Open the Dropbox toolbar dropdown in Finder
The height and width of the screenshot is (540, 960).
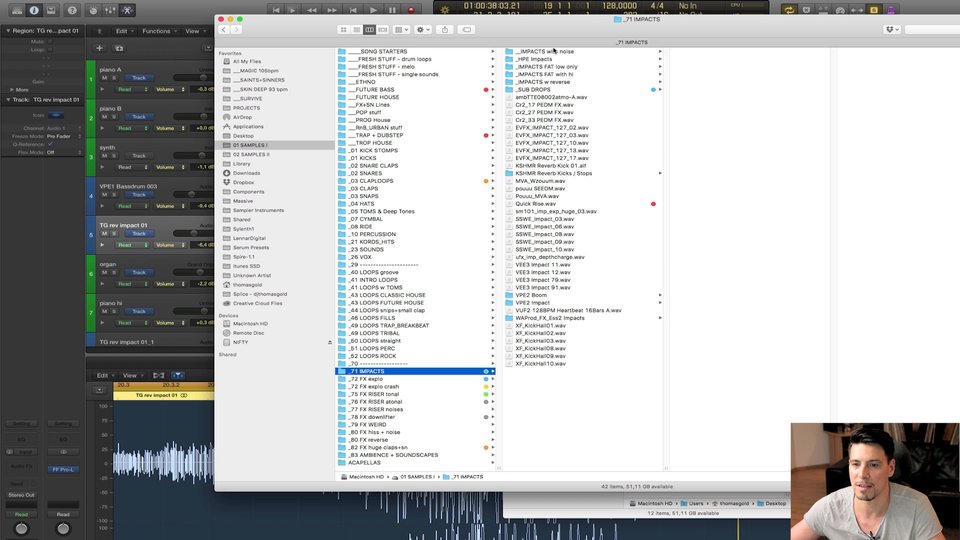coord(892,29)
